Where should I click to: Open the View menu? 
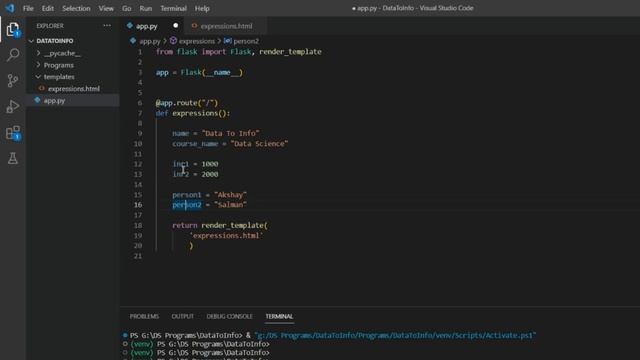click(106, 8)
